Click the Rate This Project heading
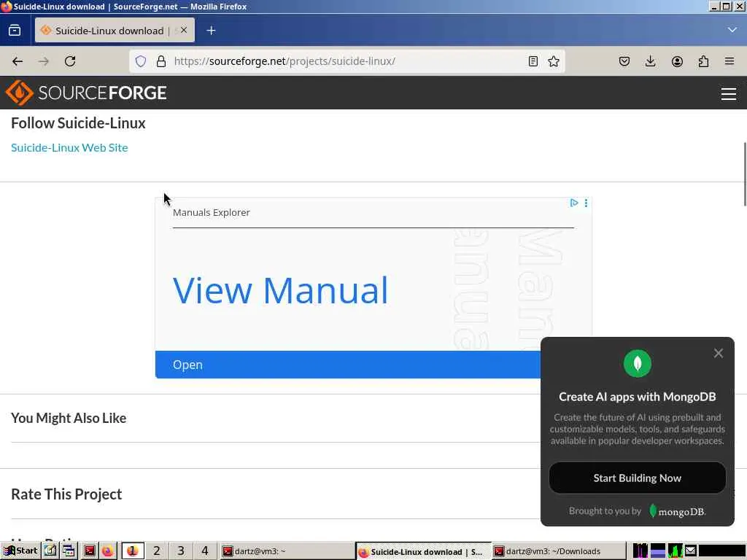The height and width of the screenshot is (560, 747). [x=66, y=494]
